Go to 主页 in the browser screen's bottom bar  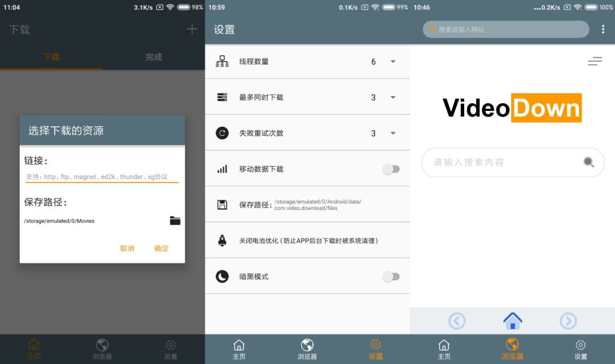(x=444, y=349)
